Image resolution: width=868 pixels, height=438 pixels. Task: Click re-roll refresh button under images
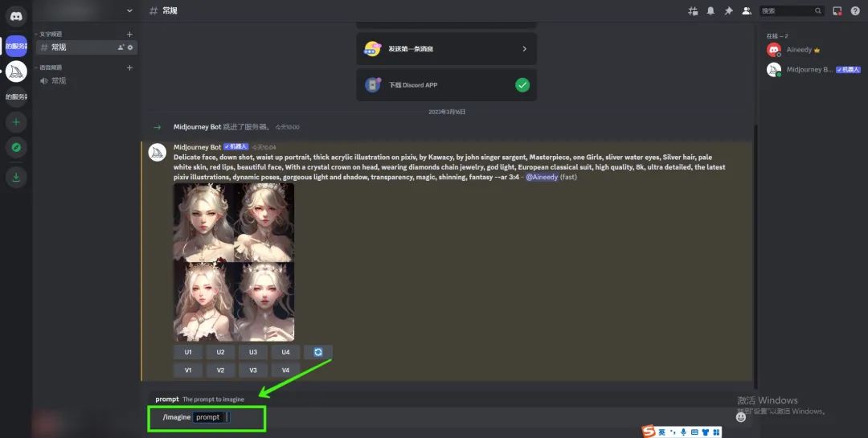(317, 352)
